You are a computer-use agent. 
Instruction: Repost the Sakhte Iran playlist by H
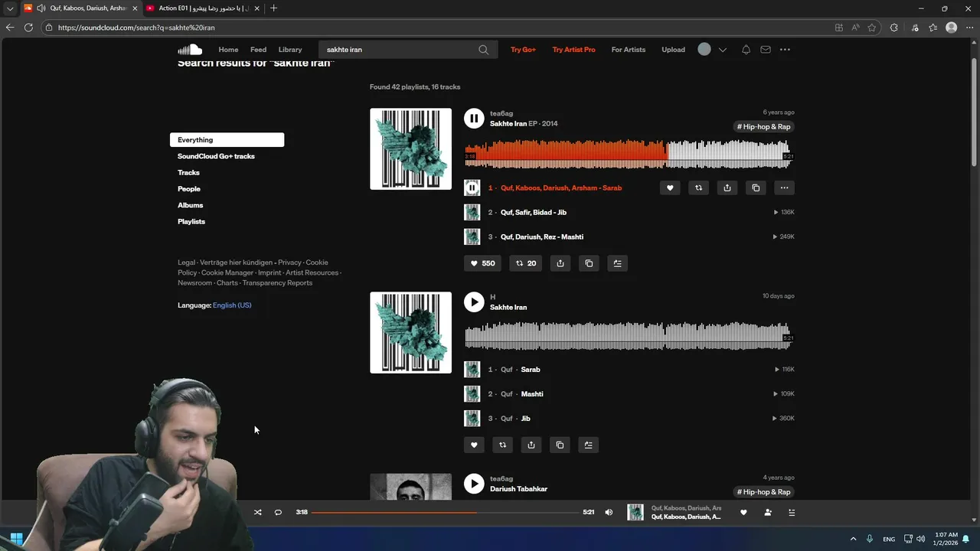click(502, 445)
